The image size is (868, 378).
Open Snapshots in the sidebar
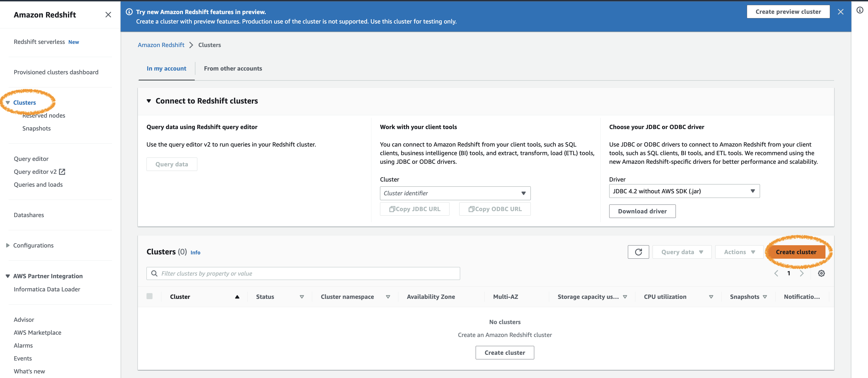coord(36,128)
